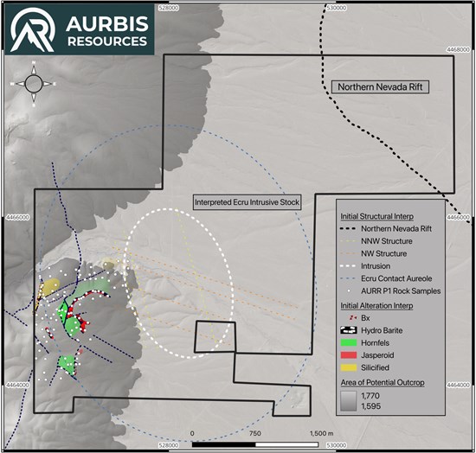Click the Area of Potential Outcrop heading

coord(383,383)
